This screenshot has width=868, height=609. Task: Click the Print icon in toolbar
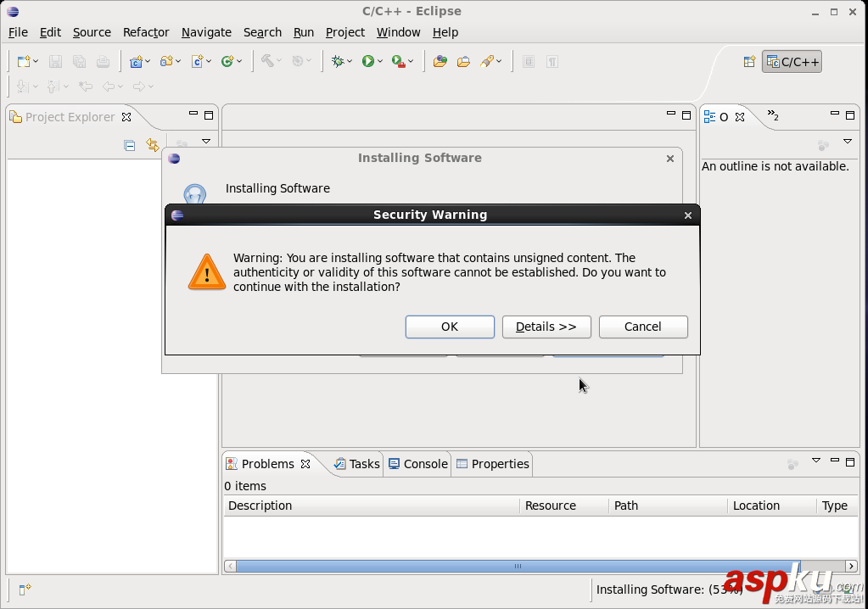click(103, 61)
